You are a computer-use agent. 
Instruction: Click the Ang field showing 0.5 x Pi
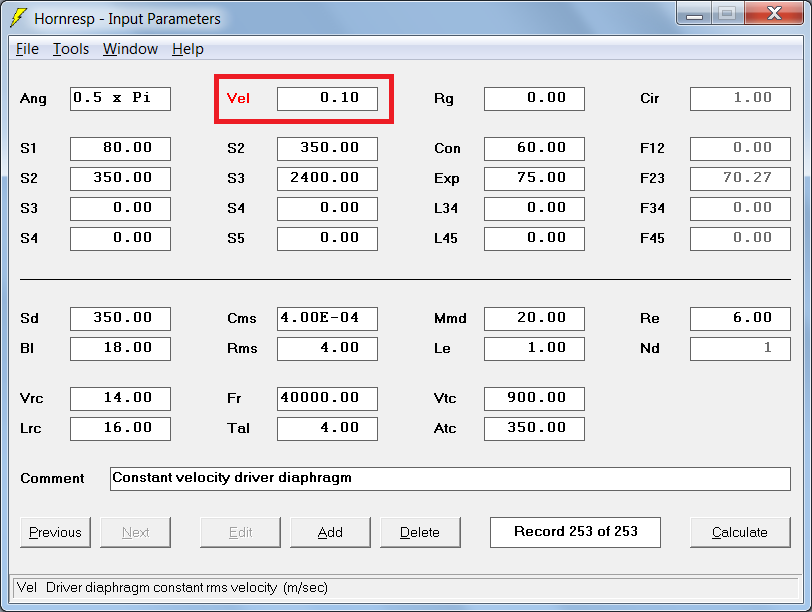pos(120,99)
